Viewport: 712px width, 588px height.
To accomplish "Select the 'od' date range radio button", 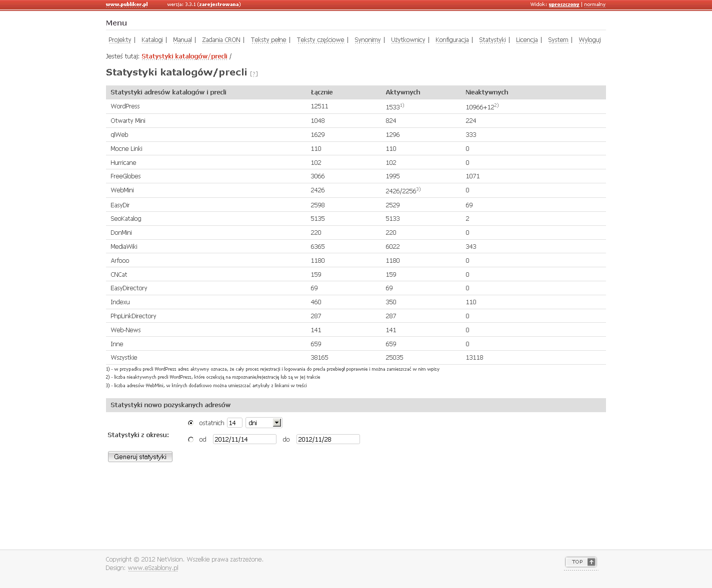I will click(x=190, y=440).
